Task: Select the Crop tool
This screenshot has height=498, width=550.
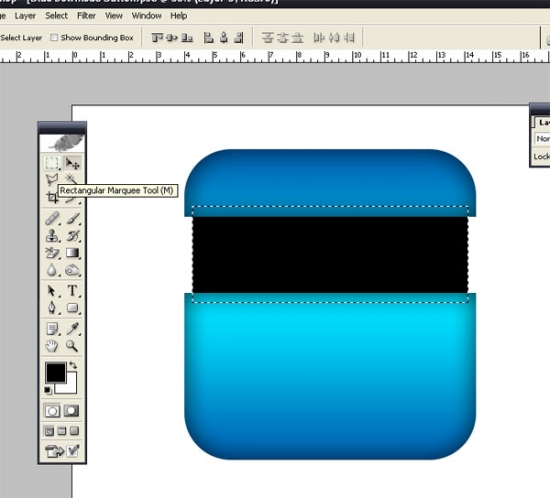Action: point(52,197)
